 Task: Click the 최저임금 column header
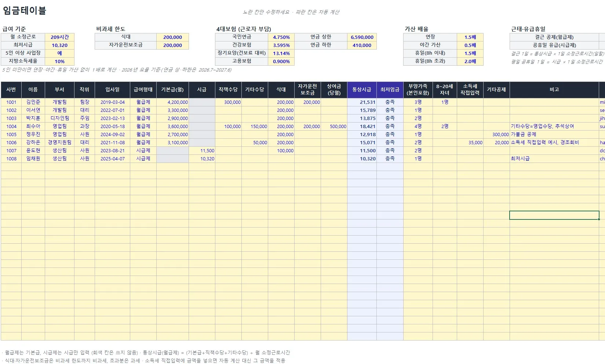(x=390, y=90)
